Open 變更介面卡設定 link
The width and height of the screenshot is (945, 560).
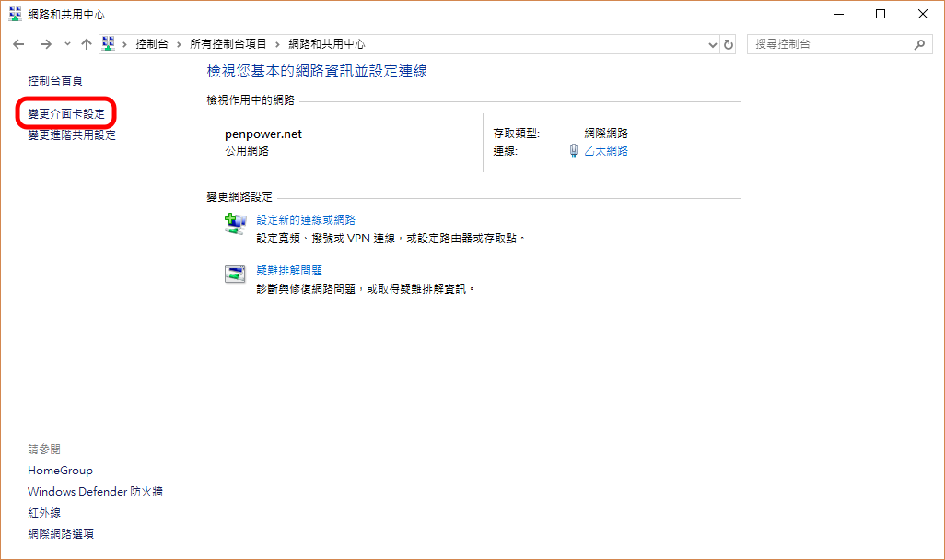(x=66, y=113)
